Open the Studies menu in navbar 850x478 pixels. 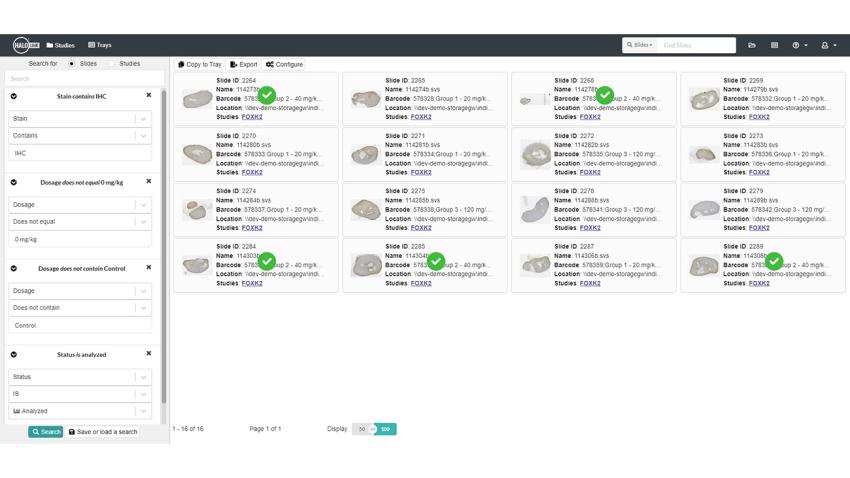pos(61,45)
